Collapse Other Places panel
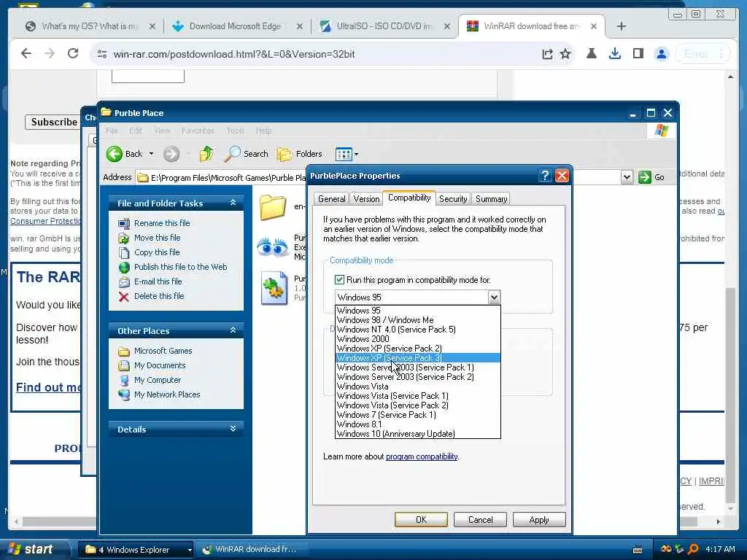Image resolution: width=747 pixels, height=560 pixels. click(x=233, y=330)
